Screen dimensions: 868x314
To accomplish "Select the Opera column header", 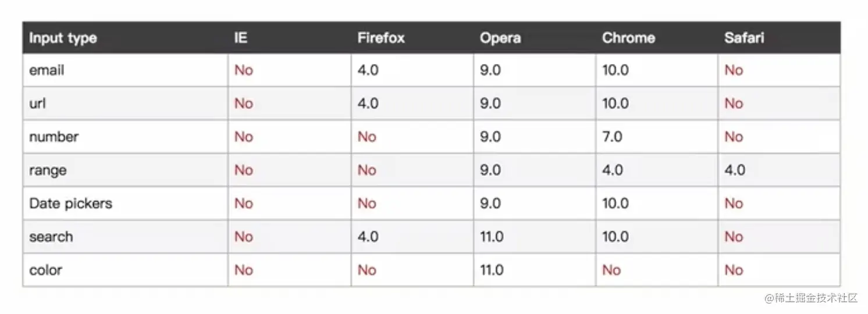I will tap(500, 38).
